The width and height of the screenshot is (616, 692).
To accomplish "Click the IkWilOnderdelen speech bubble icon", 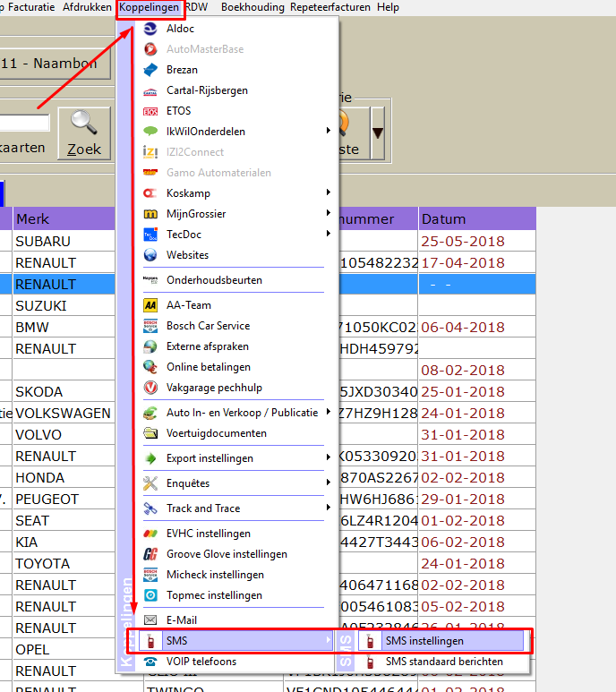I will point(150,132).
